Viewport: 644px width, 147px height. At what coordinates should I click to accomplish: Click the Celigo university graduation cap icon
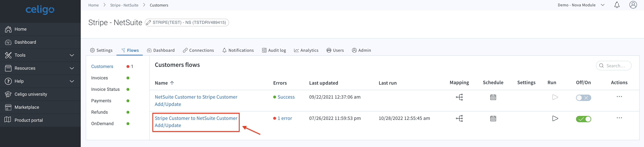(8, 94)
